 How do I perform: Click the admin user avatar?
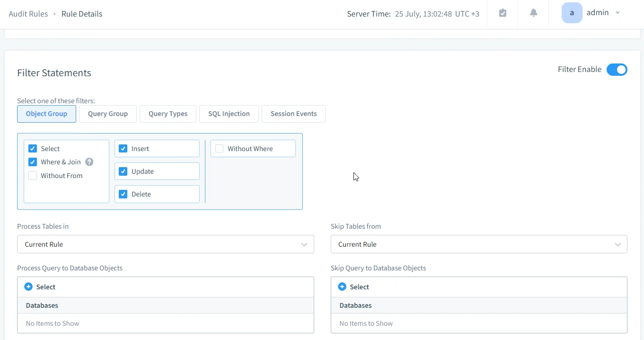[x=572, y=13]
